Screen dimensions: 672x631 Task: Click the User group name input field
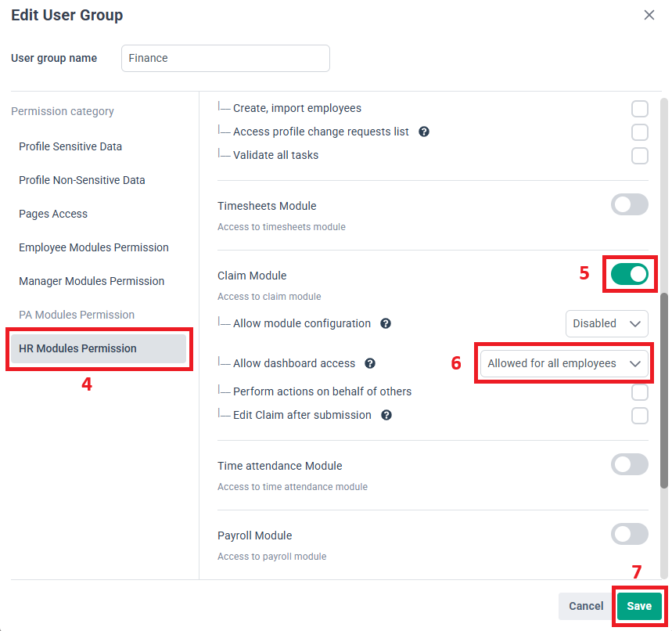(225, 59)
